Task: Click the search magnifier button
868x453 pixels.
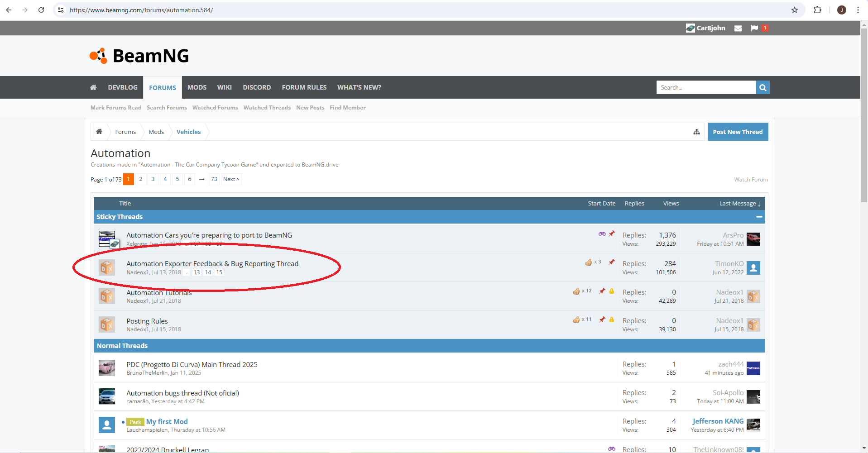Action: coord(763,87)
